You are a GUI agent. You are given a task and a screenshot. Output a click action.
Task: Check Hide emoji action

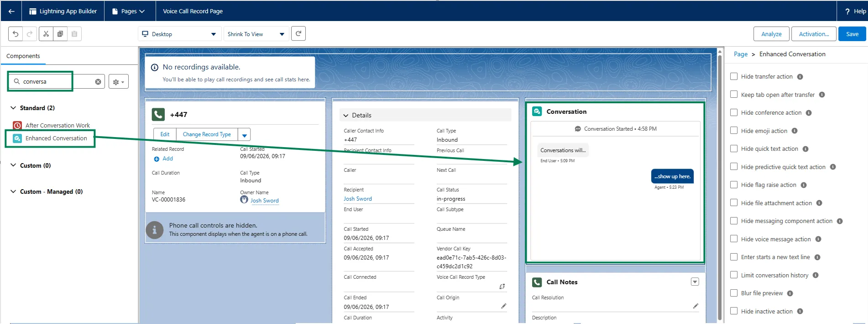734,130
